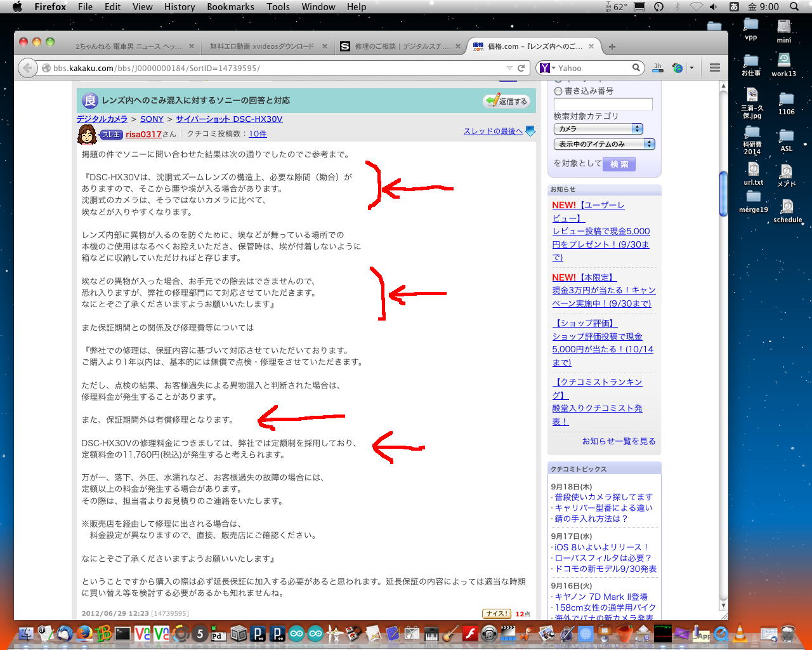Image resolution: width=812 pixels, height=650 pixels.
Task: Open the Yahoo search engine selector dropdown
Action: (x=547, y=68)
